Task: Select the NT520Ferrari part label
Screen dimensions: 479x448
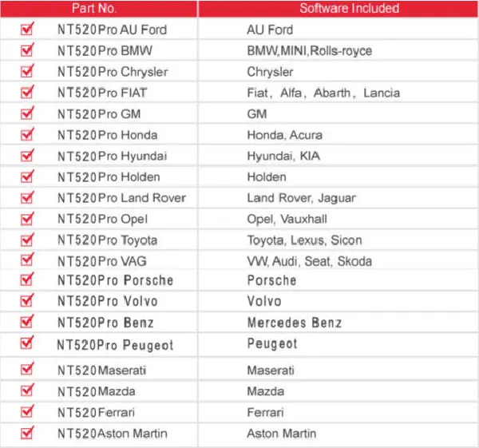Action: 97,413
